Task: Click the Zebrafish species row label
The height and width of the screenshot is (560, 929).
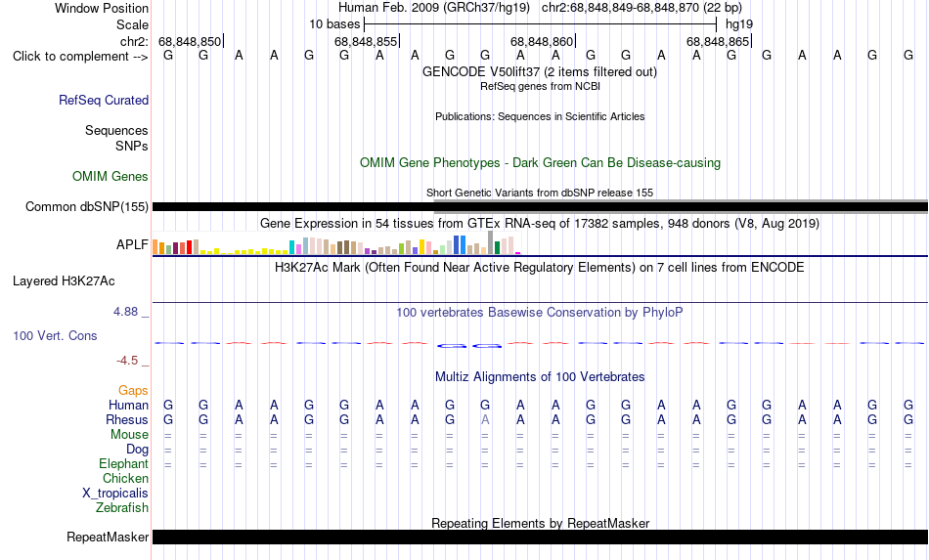Action: [x=122, y=508]
